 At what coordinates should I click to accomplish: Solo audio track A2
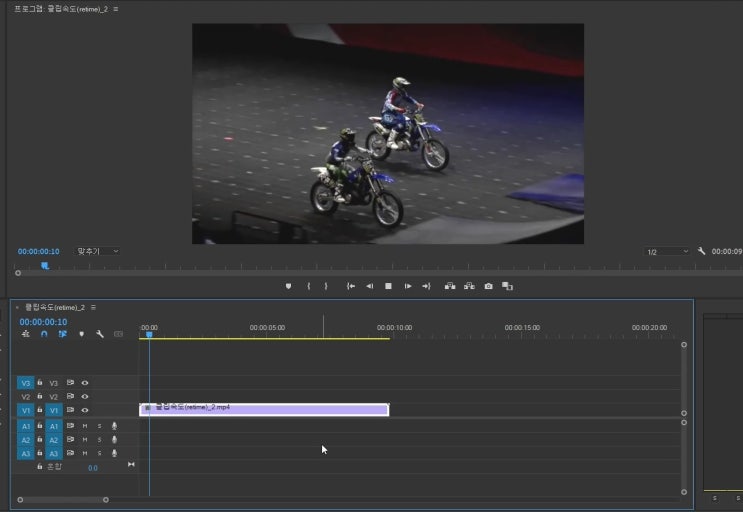(100, 440)
